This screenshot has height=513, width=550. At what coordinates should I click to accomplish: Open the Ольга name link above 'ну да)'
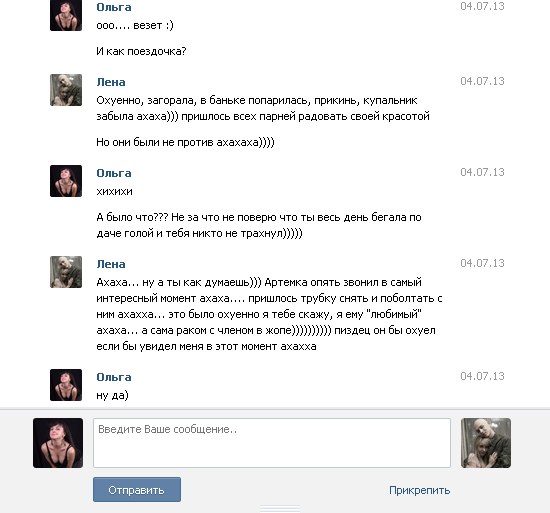(114, 377)
